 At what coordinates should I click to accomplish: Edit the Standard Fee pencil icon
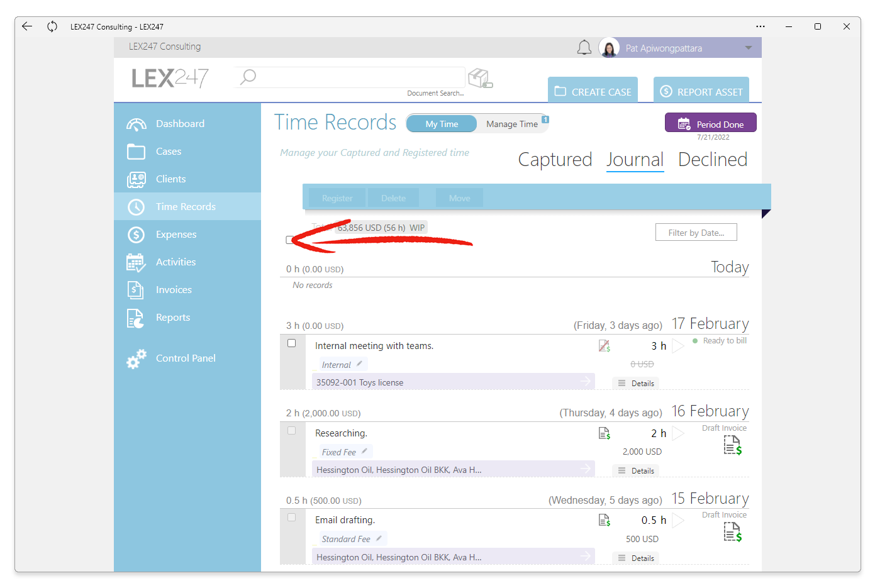(379, 538)
